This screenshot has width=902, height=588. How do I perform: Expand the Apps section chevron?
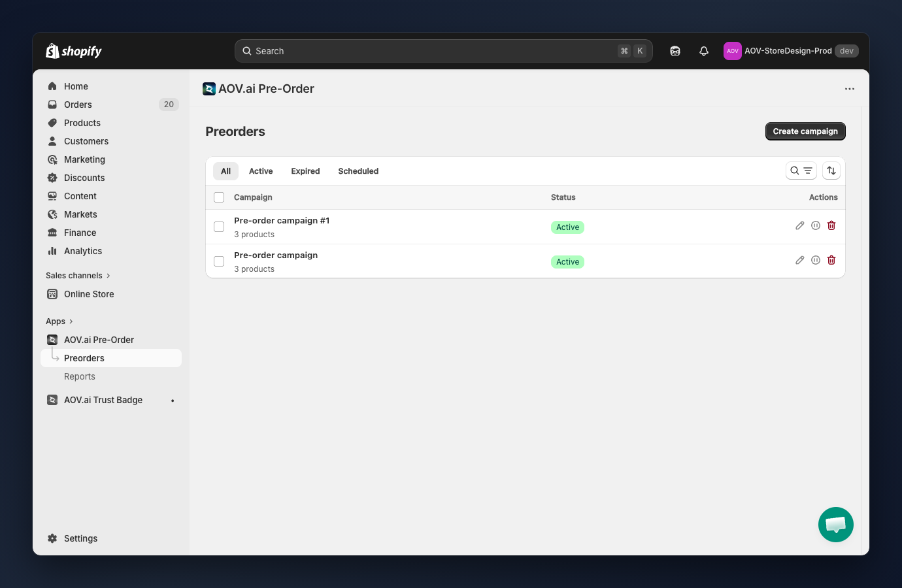click(71, 321)
